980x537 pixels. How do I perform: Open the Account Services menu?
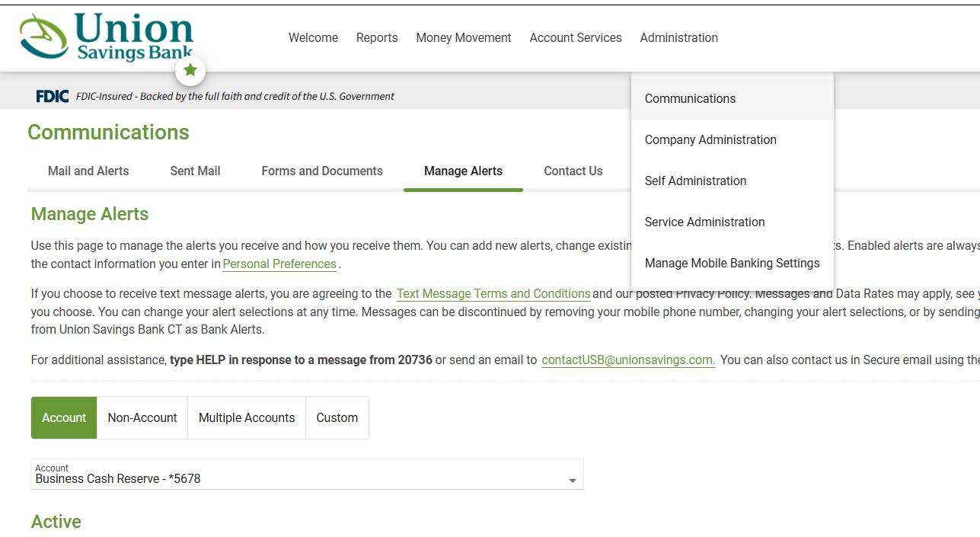coord(576,37)
